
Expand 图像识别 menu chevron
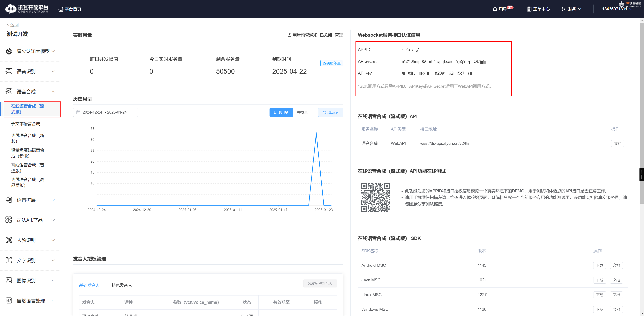tap(53, 280)
